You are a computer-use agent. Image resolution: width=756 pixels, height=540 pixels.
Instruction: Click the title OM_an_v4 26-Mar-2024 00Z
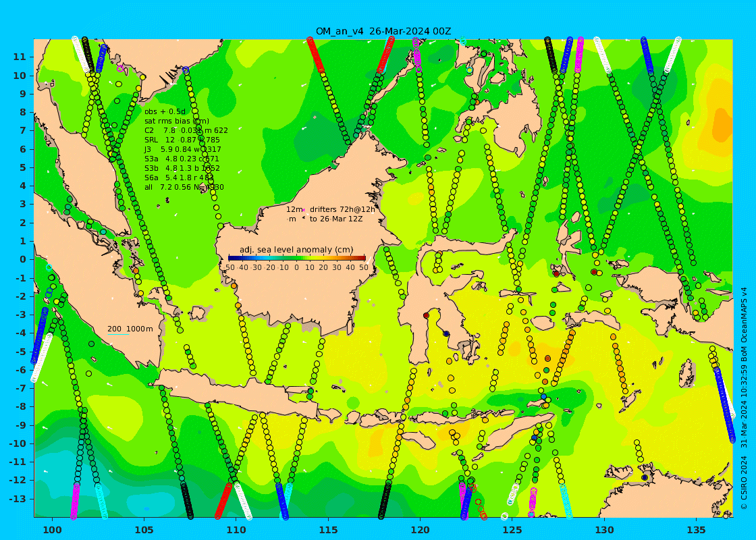[x=383, y=31]
